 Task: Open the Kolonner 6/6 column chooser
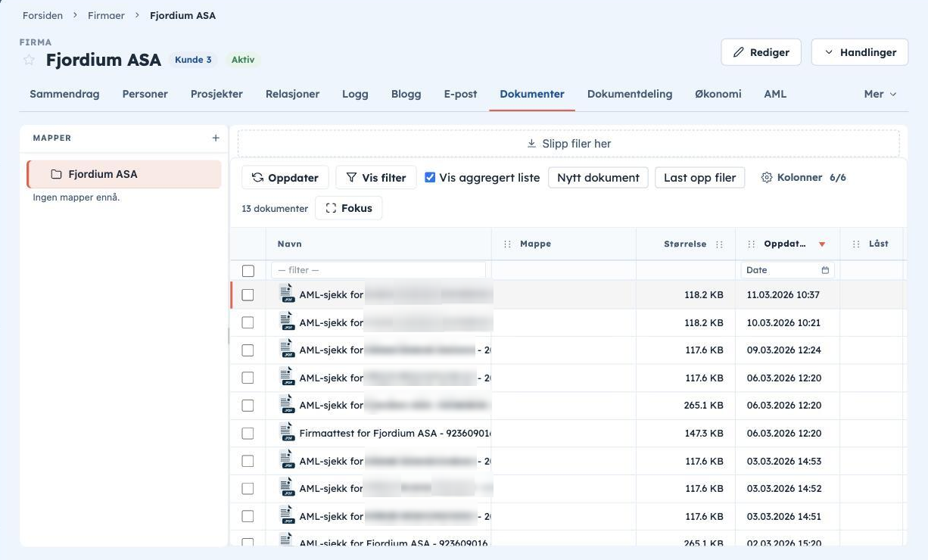(803, 177)
